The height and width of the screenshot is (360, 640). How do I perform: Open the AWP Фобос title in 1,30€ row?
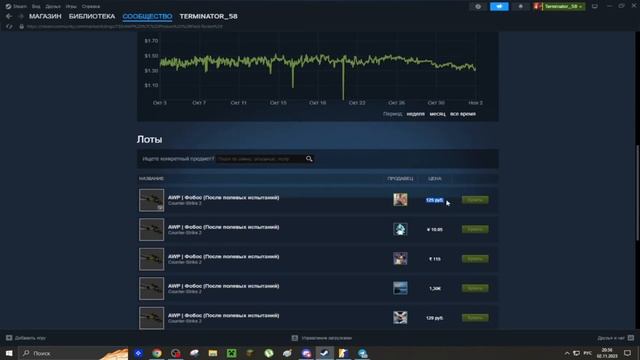click(224, 286)
